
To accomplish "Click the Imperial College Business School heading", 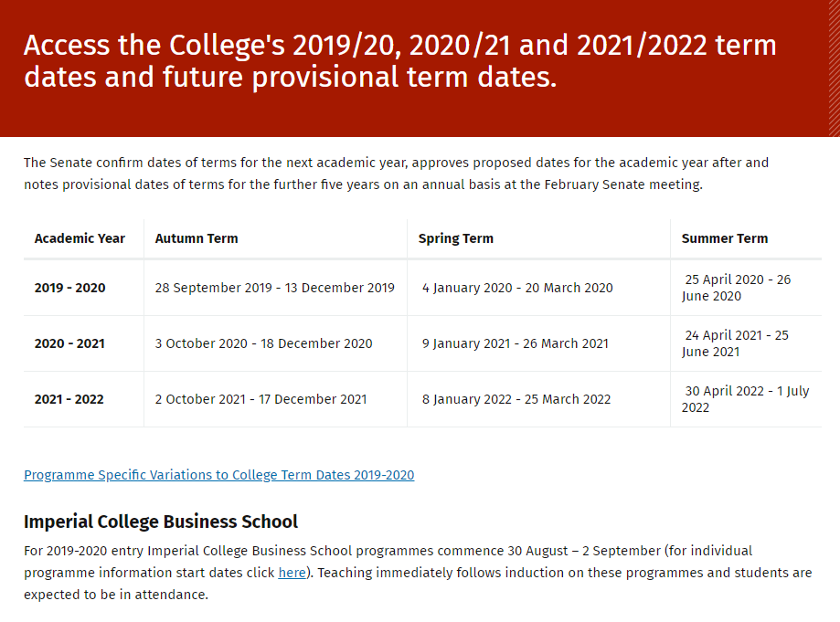I will [161, 522].
